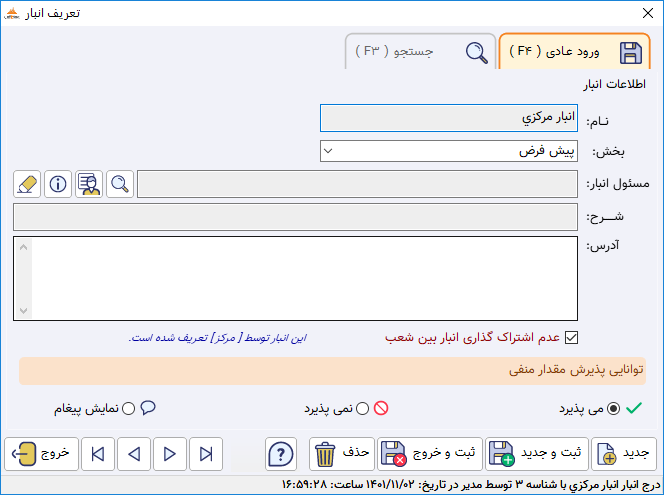Click the status bar text درج انبار انبار مرکزي
Image resolution: width=664 pixels, height=495 pixels.
[470, 485]
